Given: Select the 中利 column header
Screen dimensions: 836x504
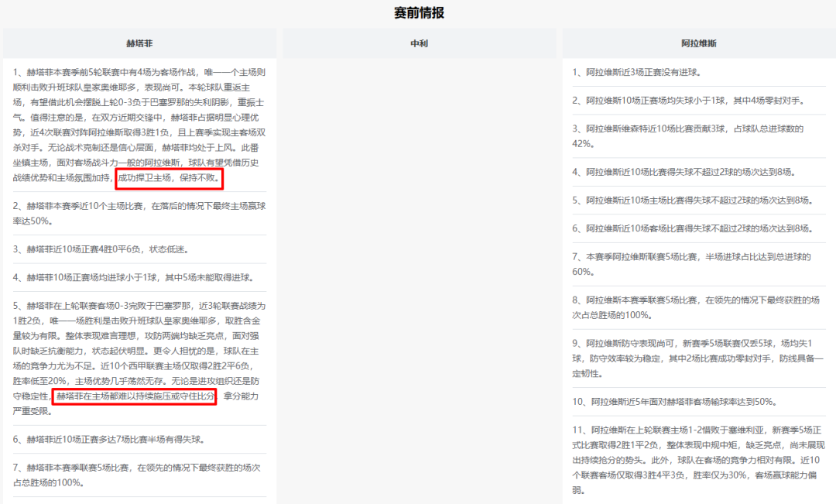Looking at the screenshot, I should (x=419, y=43).
